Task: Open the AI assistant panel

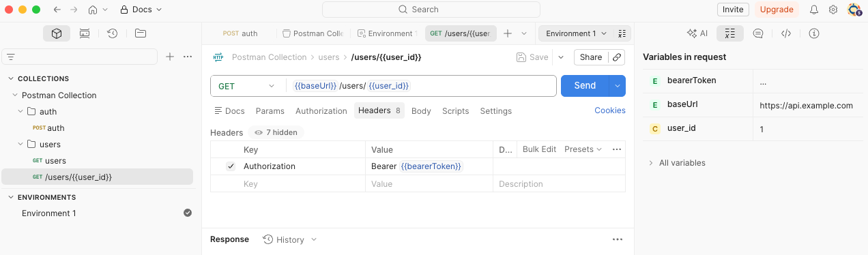Action: tap(697, 33)
